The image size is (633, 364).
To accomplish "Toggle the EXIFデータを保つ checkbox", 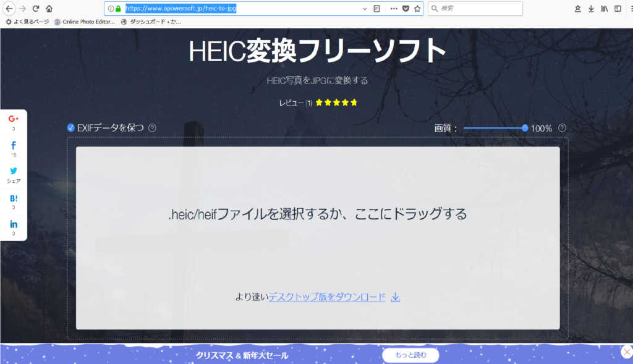I will pos(70,128).
